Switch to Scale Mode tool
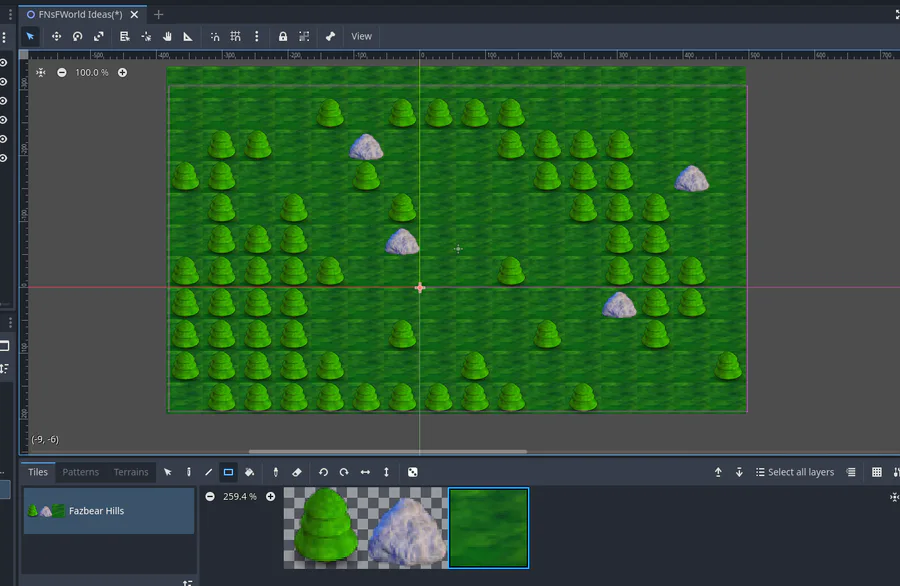Screen dimensions: 900x586 coord(99,36)
